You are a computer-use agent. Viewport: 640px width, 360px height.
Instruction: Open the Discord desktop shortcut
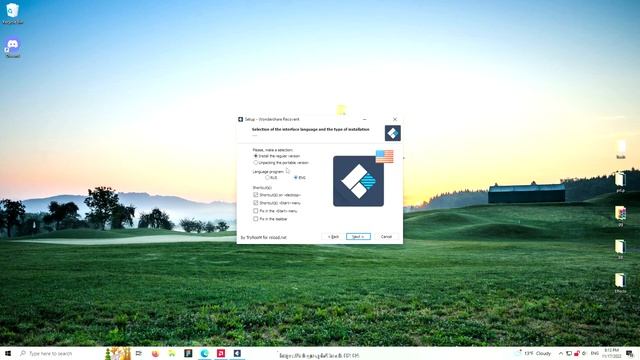coord(13,47)
